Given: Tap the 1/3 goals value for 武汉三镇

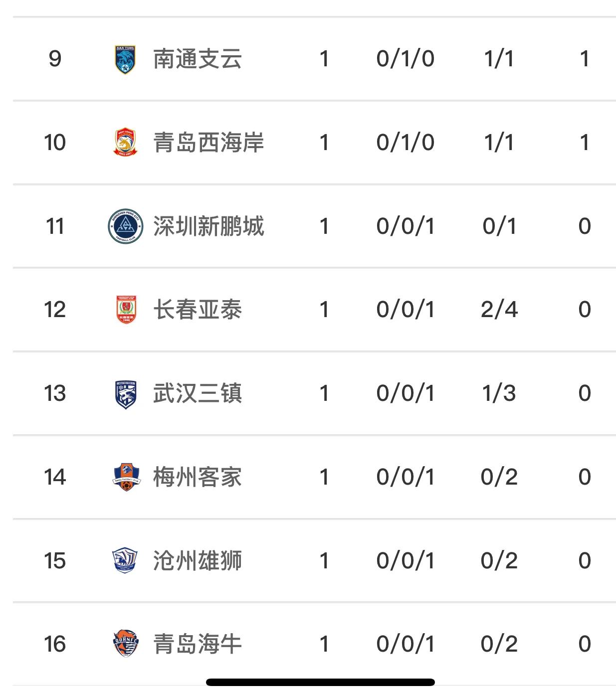Looking at the screenshot, I should point(499,393).
